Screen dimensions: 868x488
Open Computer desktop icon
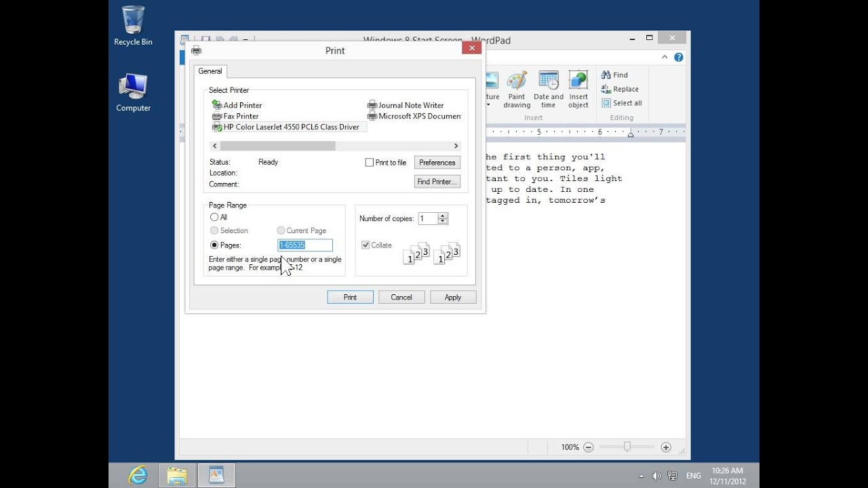(x=133, y=92)
